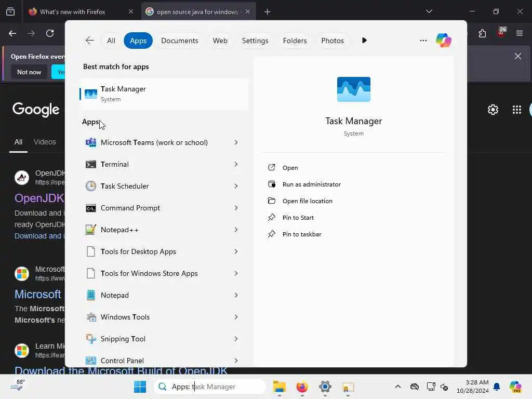The width and height of the screenshot is (532, 399).
Task: Select the Apps search filter
Action: [x=138, y=41]
